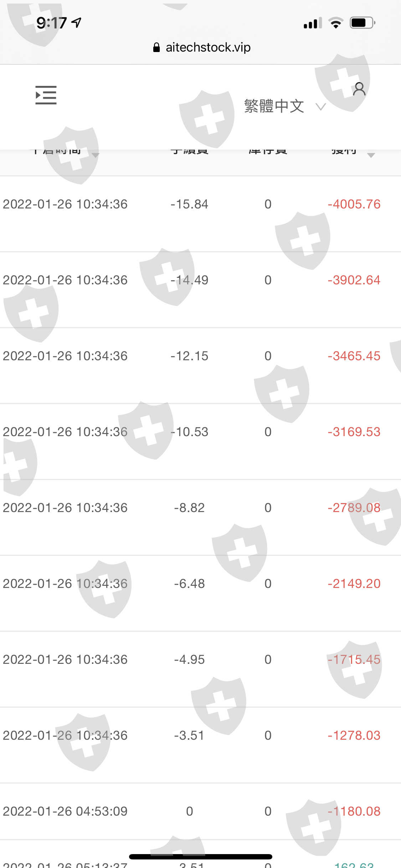Open the 繁體中文 language dropdown
Viewport: 401px width, 868px height.
click(284, 106)
